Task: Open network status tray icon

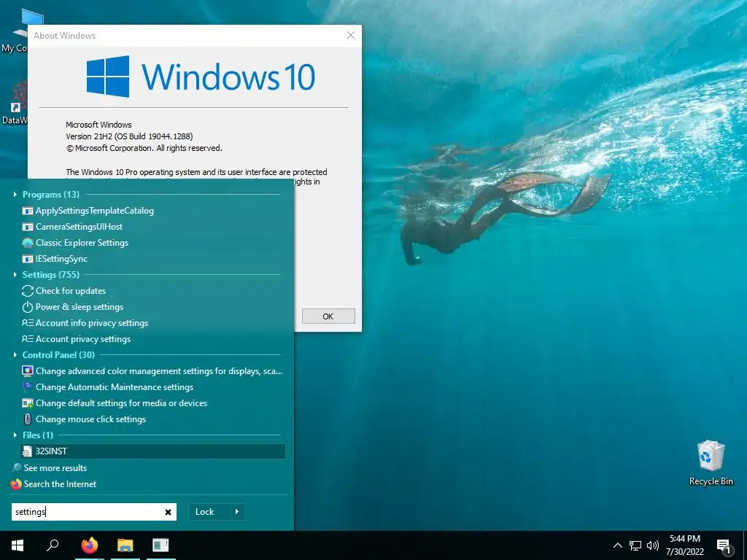Action: (635, 545)
